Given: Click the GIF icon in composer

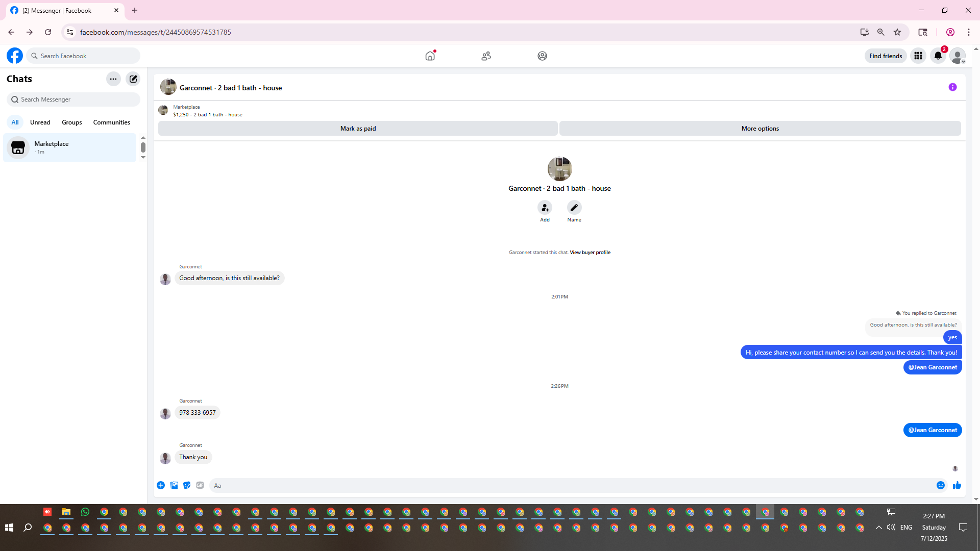Looking at the screenshot, I should pyautogui.click(x=200, y=485).
